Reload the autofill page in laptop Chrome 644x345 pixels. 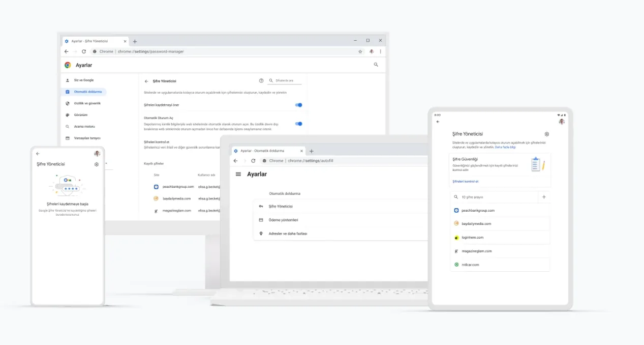(253, 160)
